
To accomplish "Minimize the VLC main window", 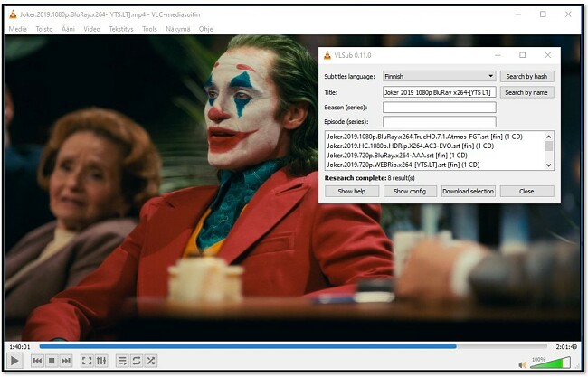I will (x=518, y=14).
